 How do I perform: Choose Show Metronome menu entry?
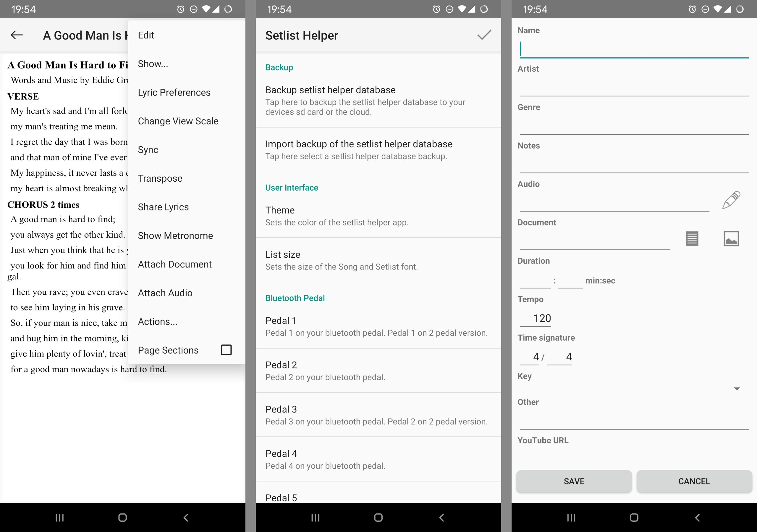pyautogui.click(x=175, y=236)
